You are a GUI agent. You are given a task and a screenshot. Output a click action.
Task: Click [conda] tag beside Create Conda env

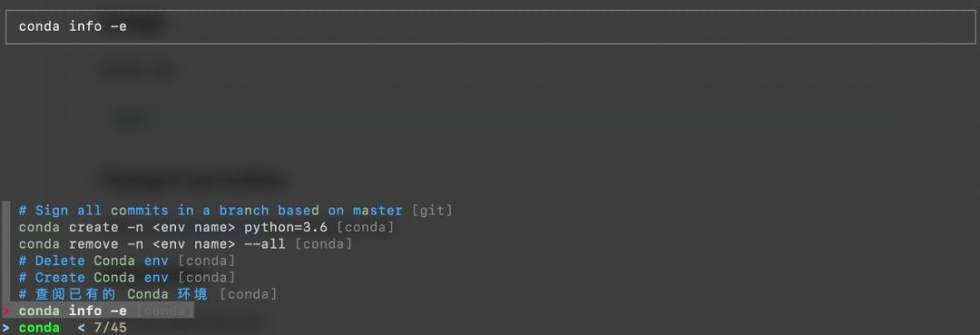(206, 278)
